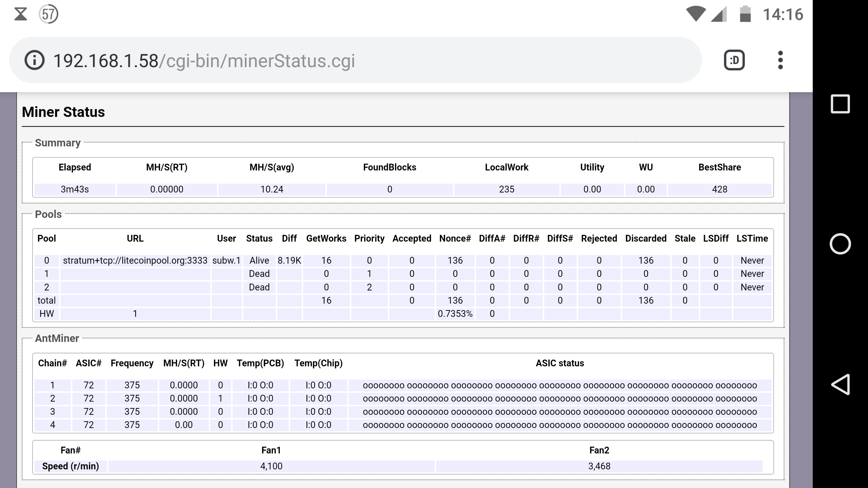Click the Chain# column header
Image resolution: width=868 pixels, height=488 pixels.
[53, 363]
